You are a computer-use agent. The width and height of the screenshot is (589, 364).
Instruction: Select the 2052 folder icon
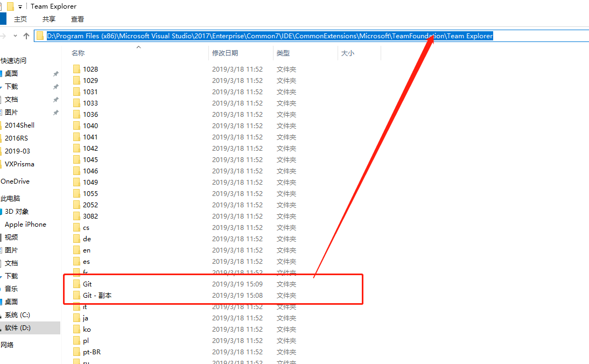(x=76, y=205)
